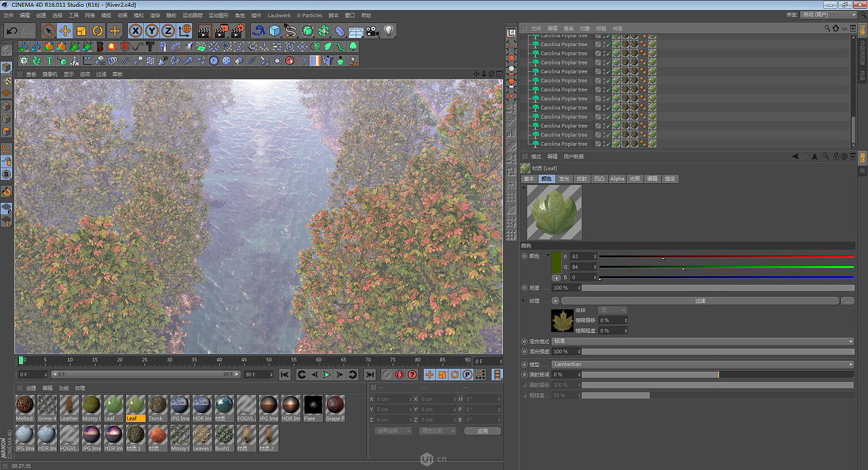Open the edit render settings icon

[237, 31]
